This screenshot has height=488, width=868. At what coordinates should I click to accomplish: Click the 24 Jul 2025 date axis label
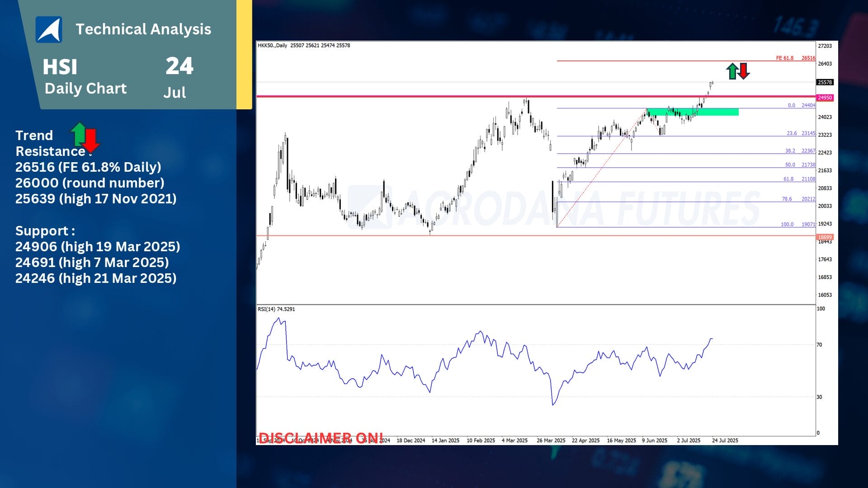(x=725, y=440)
